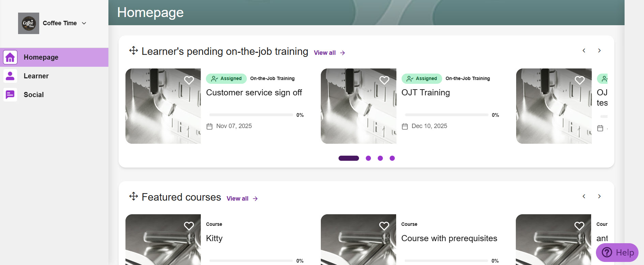The height and width of the screenshot is (265, 644).
Task: View all Featured courses
Action: [242, 199]
